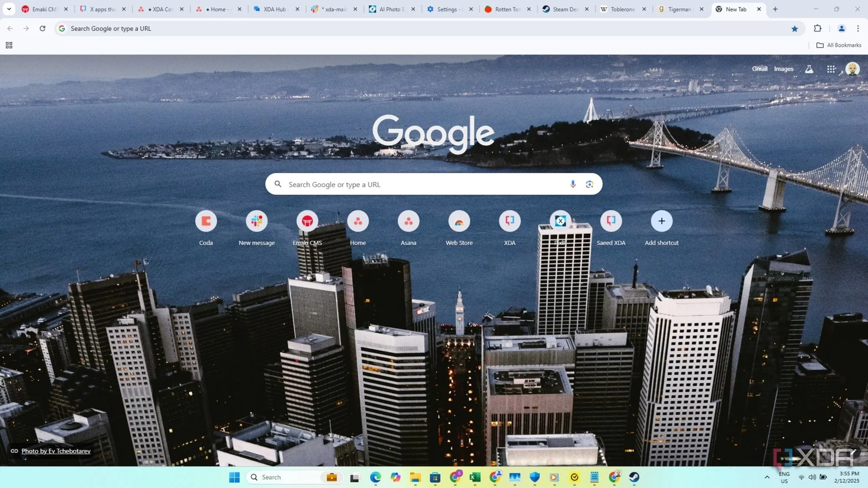Start voice search with microphone icon
Screen dimensions: 868x488
(x=573, y=184)
